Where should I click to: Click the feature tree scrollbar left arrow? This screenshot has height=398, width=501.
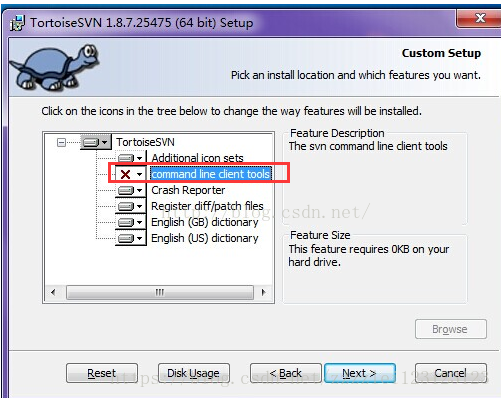(x=53, y=293)
